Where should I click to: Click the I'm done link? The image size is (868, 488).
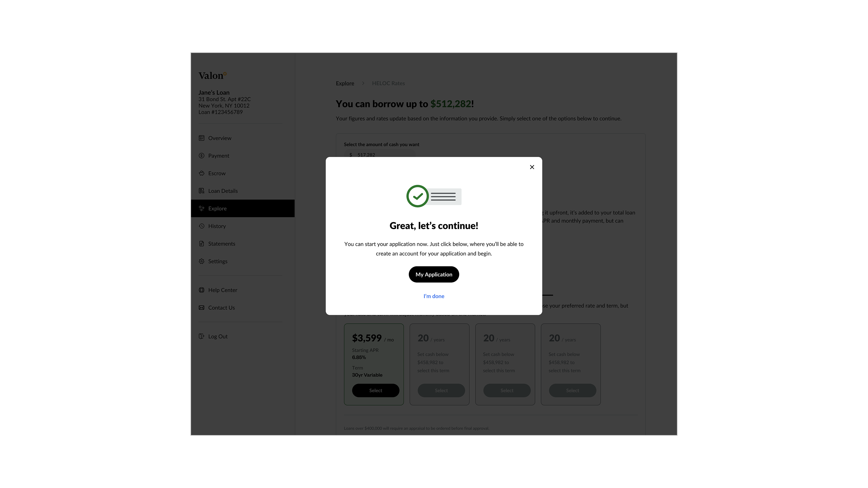point(434,296)
